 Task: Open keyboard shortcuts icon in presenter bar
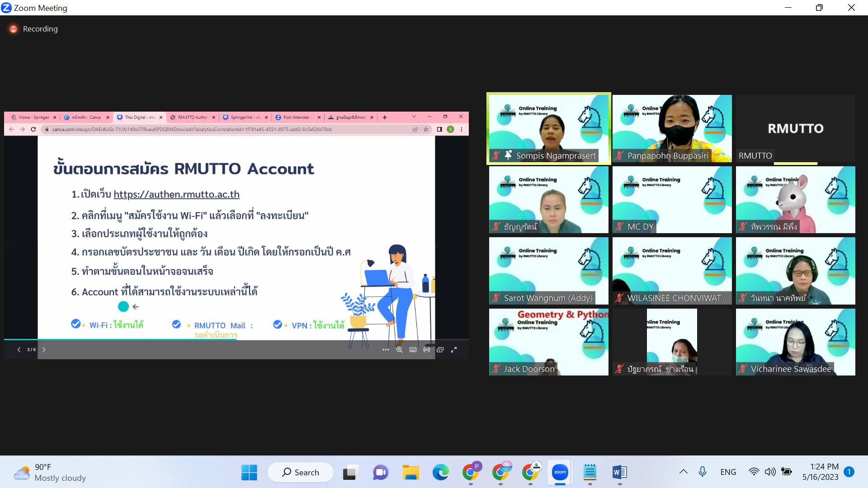[413, 350]
